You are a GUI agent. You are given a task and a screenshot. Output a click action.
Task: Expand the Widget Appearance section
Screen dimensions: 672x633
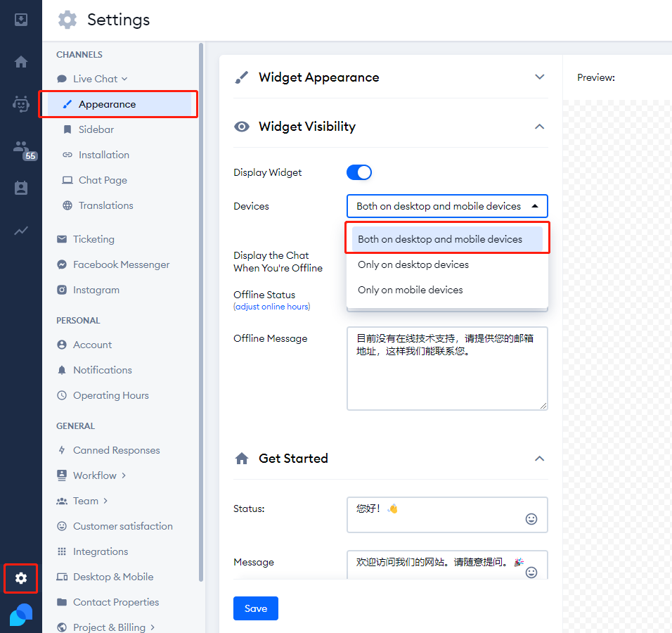pos(539,77)
